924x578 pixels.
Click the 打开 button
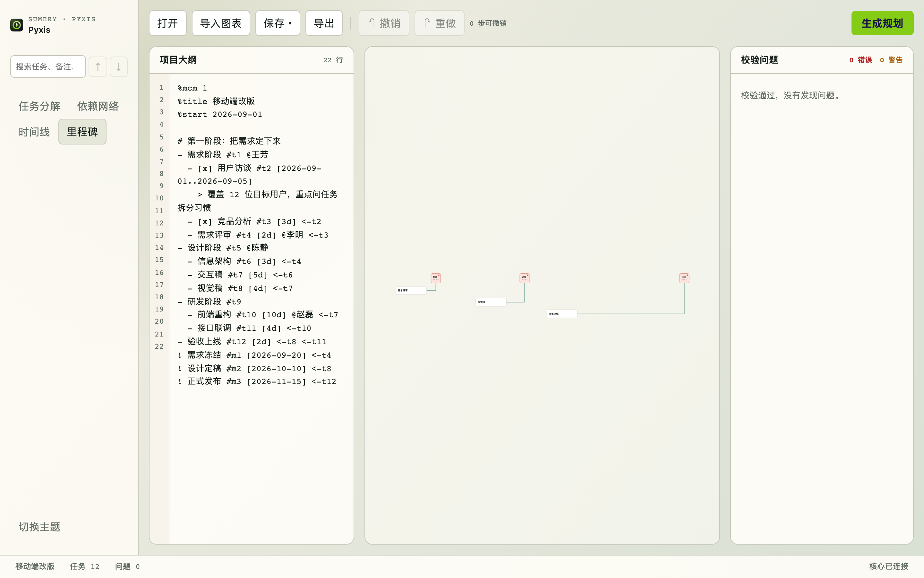pos(167,23)
